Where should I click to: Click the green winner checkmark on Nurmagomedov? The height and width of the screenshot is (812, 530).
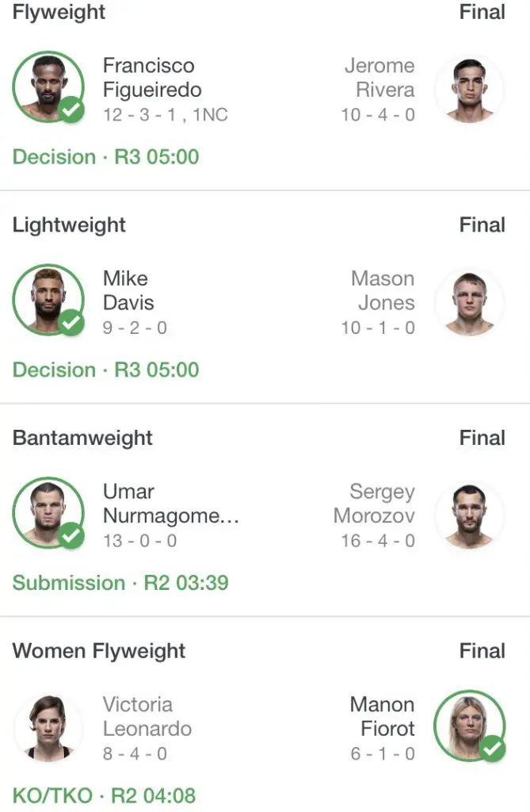pos(71,536)
